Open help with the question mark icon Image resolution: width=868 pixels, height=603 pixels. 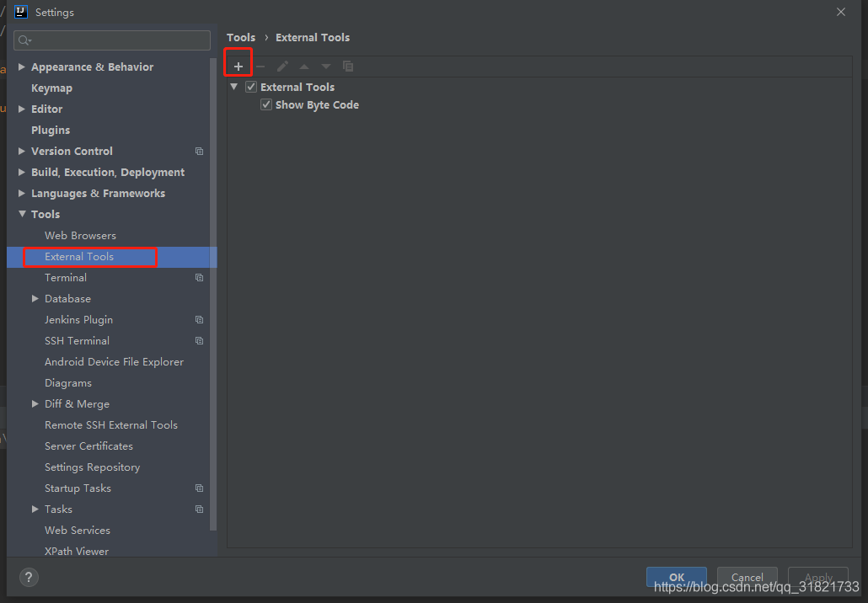click(29, 577)
